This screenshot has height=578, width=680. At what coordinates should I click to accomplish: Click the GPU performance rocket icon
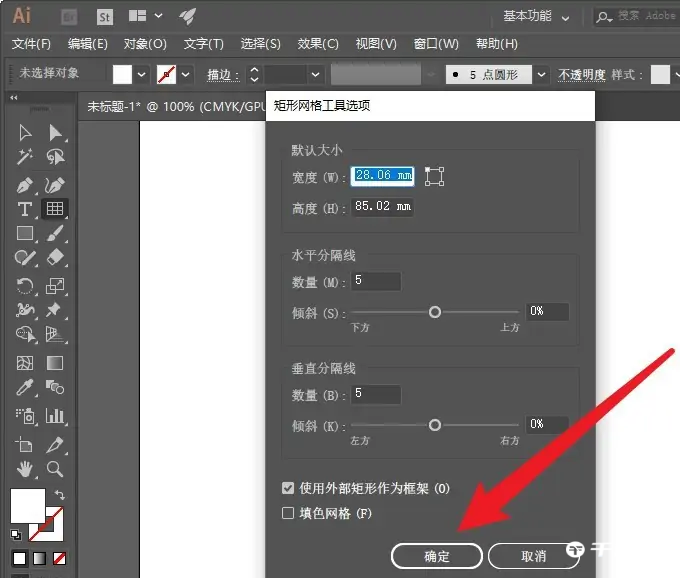[187, 16]
